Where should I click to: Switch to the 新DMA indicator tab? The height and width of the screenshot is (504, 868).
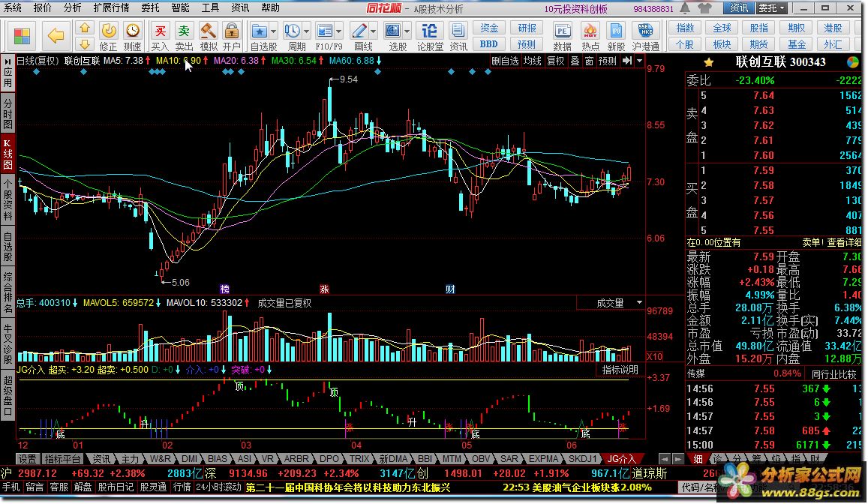tap(393, 459)
